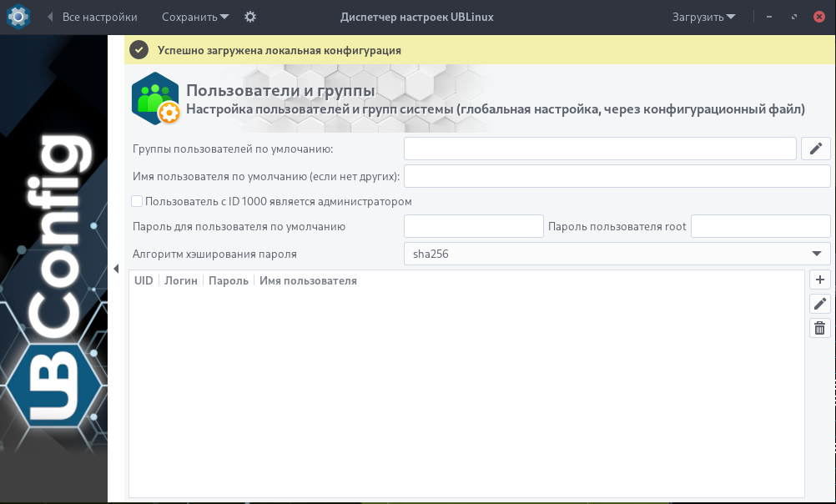Expand the Load dropdown menu
The height and width of the screenshot is (504, 836).
[x=703, y=17]
